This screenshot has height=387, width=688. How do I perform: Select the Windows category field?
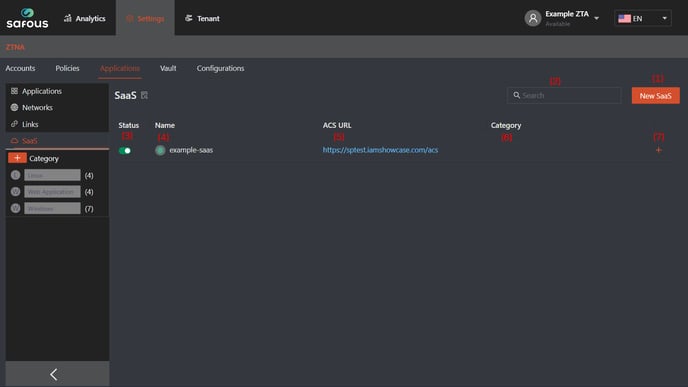coord(52,208)
